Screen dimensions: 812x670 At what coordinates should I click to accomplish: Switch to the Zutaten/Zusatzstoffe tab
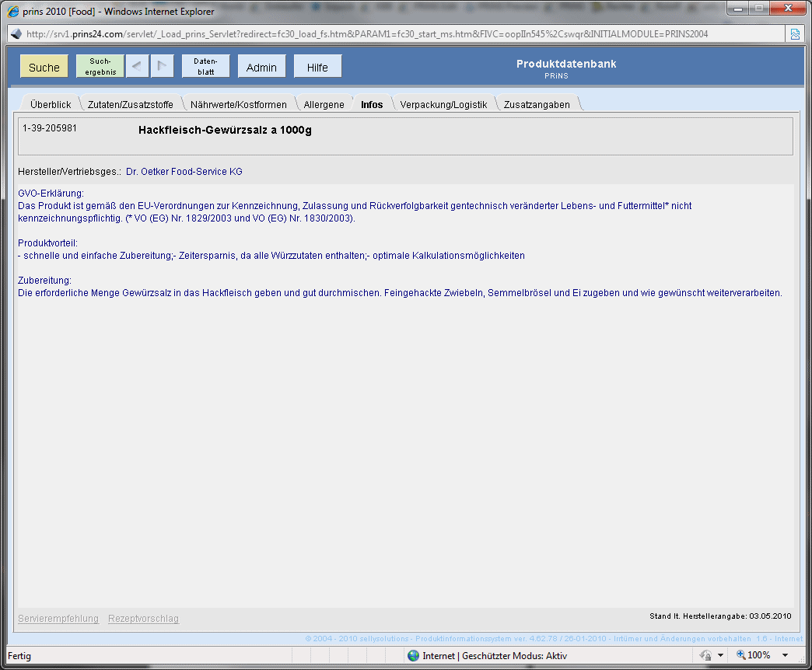[x=131, y=105]
